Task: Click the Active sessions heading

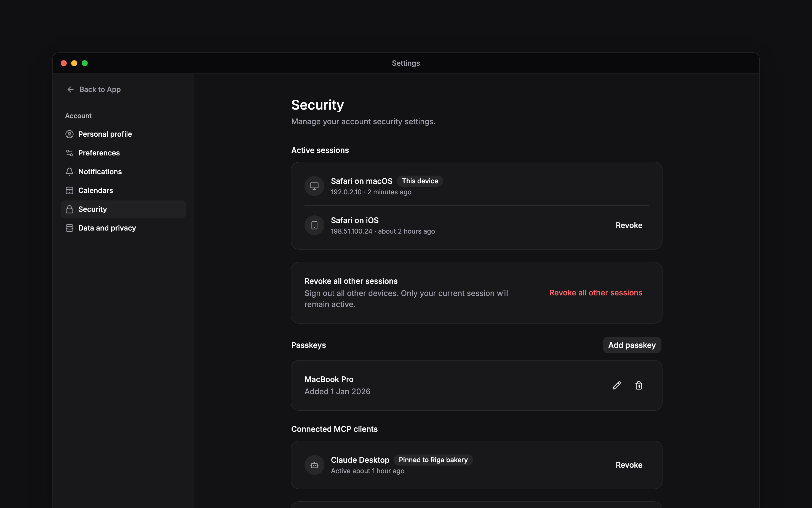Action: point(320,150)
